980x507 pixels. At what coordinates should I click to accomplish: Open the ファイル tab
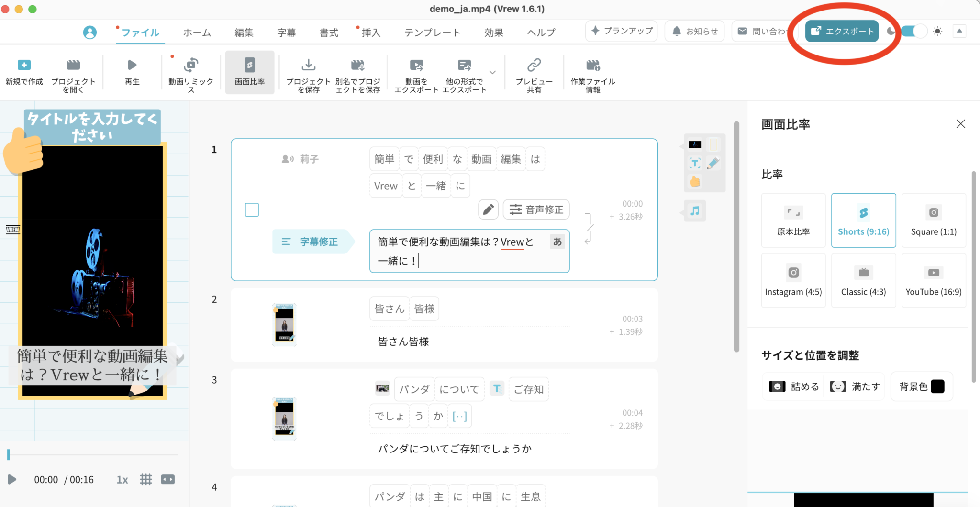click(140, 33)
